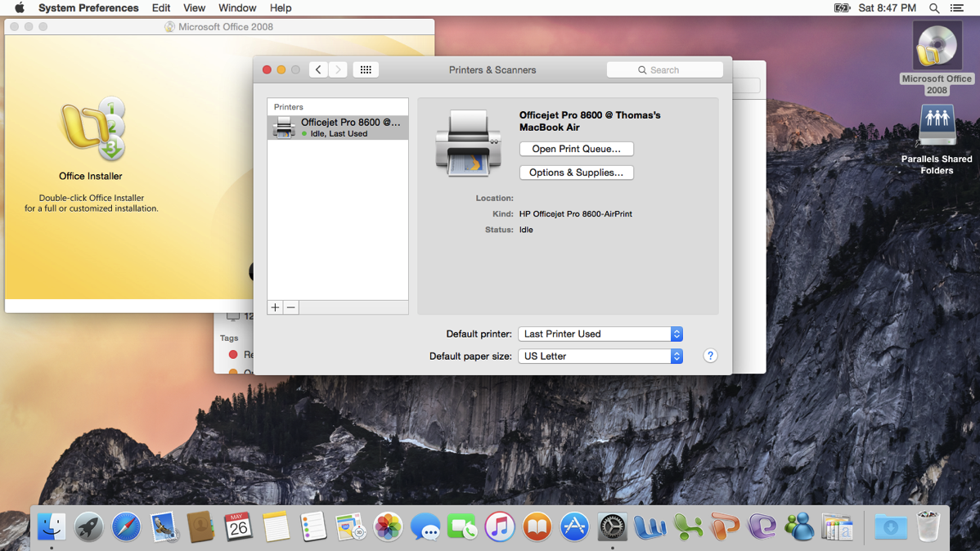Screen dimensions: 980x551
Task: Select Parallels Shared Folders desktop icon
Action: tap(937, 125)
